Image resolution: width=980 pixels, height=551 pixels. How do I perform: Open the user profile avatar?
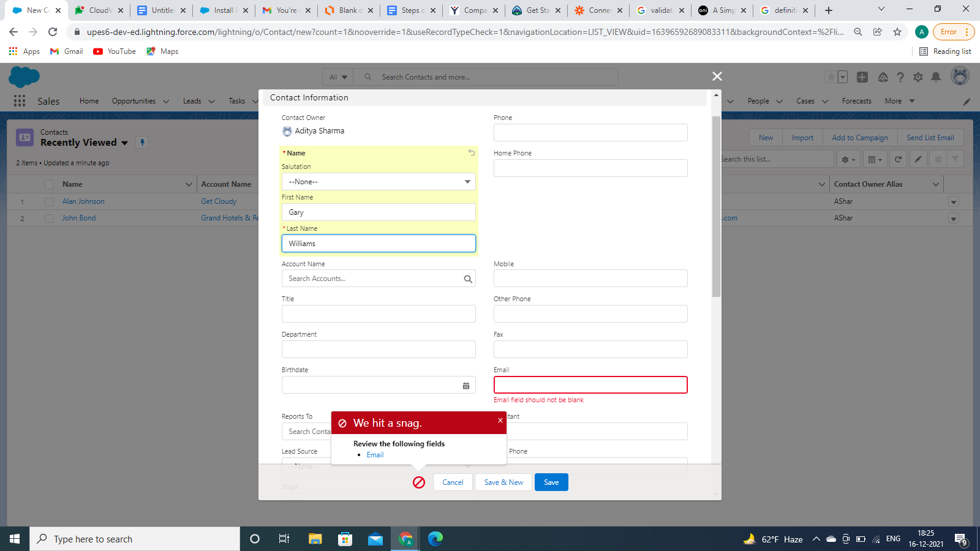[x=960, y=77]
